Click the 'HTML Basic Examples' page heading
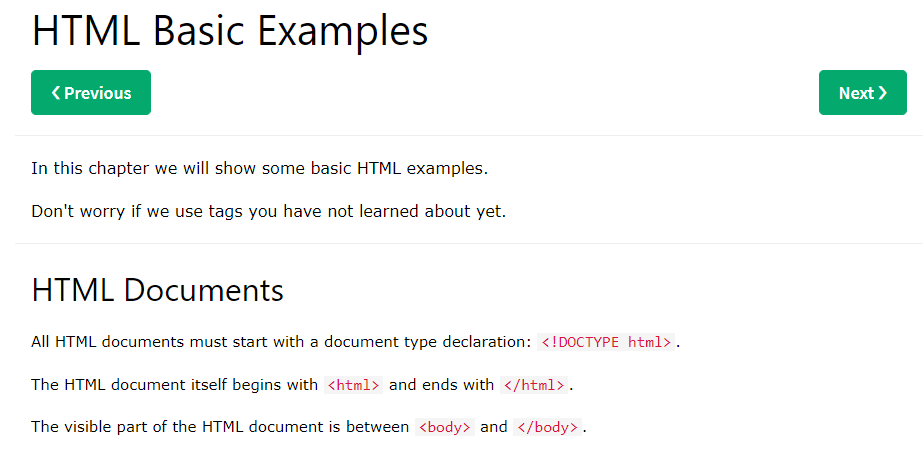Image resolution: width=924 pixels, height=457 pixels. 230,31
